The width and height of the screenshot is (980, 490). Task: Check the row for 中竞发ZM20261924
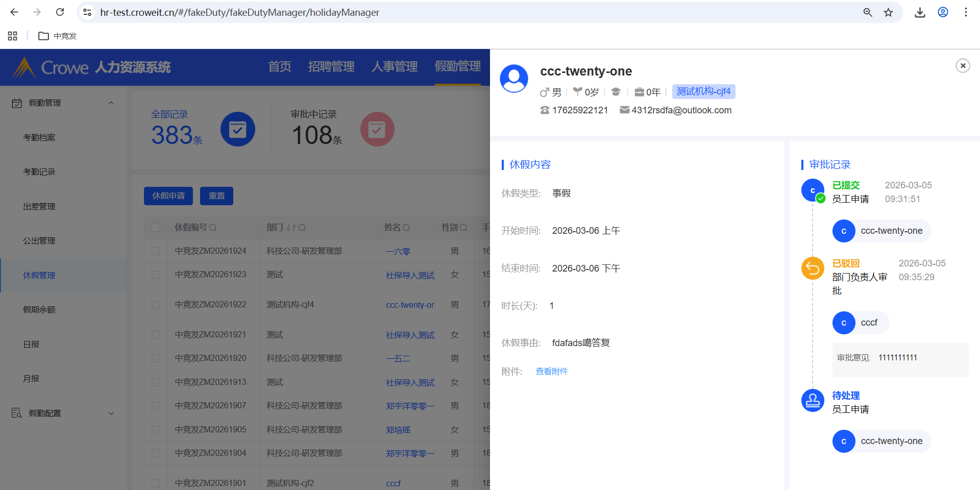156,251
